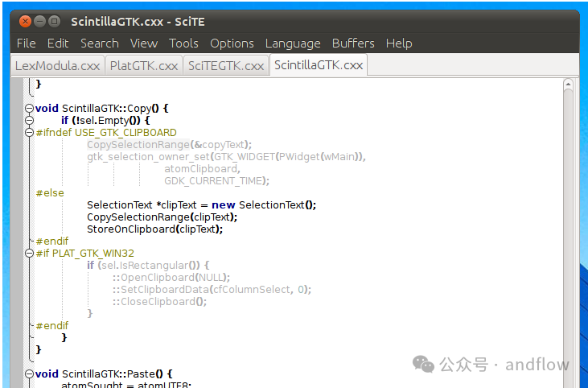The width and height of the screenshot is (588, 388).
Task: Open the Help menu
Action: pyautogui.click(x=399, y=43)
